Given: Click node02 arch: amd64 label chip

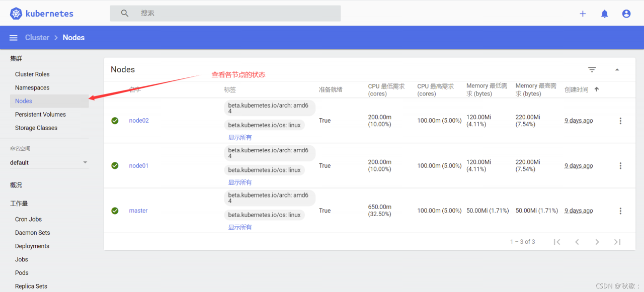Looking at the screenshot, I should (x=270, y=109).
